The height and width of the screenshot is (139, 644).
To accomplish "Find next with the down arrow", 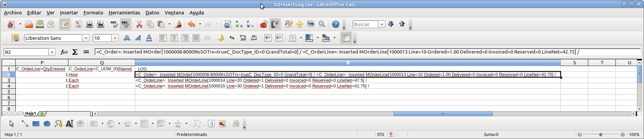I will pyautogui.click(x=391, y=24).
